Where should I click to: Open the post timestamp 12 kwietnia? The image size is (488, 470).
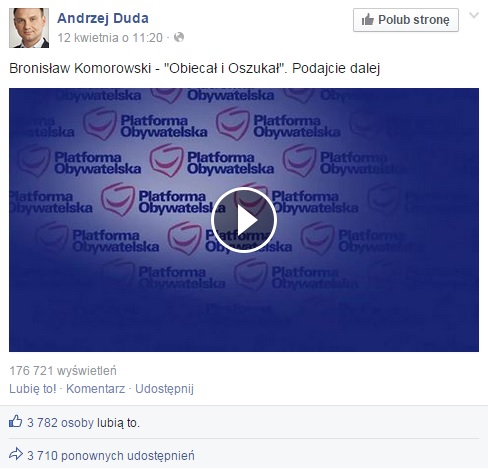pos(110,38)
